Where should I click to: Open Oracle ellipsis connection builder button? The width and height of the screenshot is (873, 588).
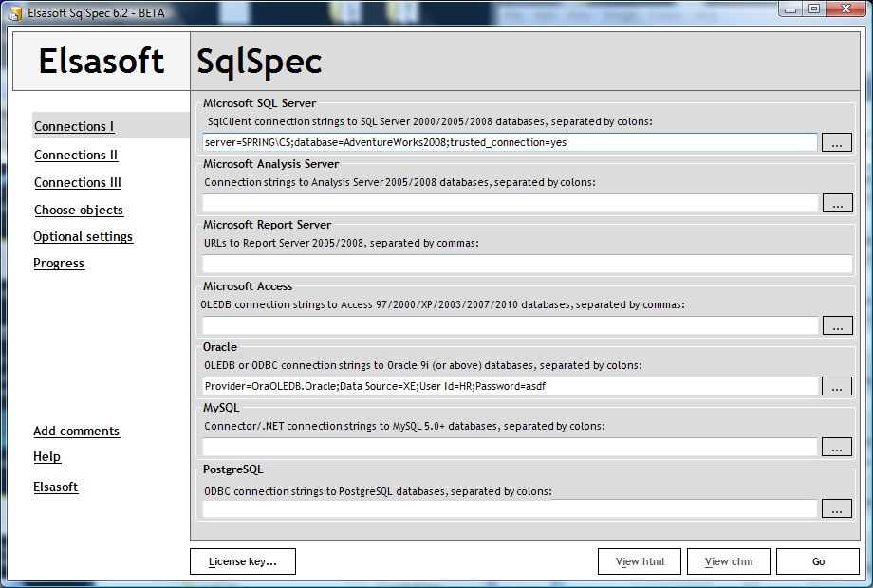[837, 386]
